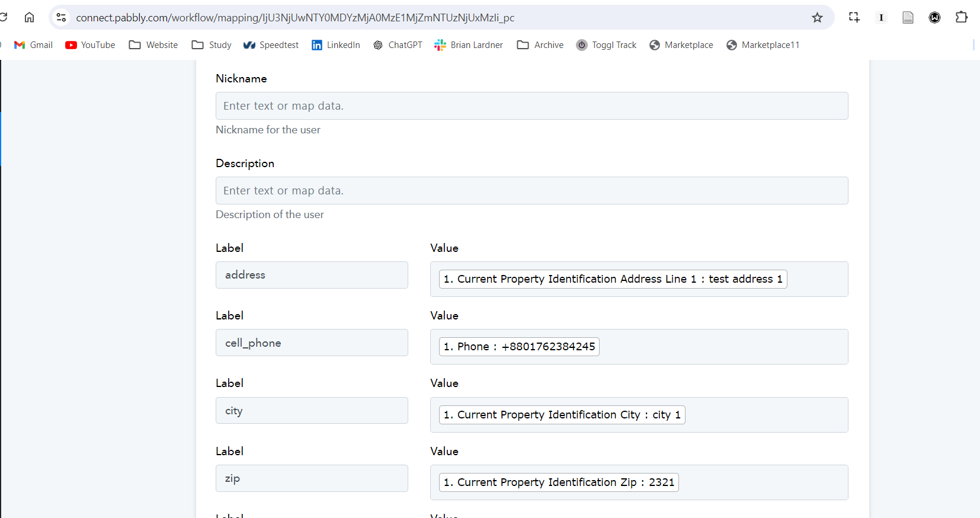Click into the Description text field
The height and width of the screenshot is (518, 980).
click(531, 190)
